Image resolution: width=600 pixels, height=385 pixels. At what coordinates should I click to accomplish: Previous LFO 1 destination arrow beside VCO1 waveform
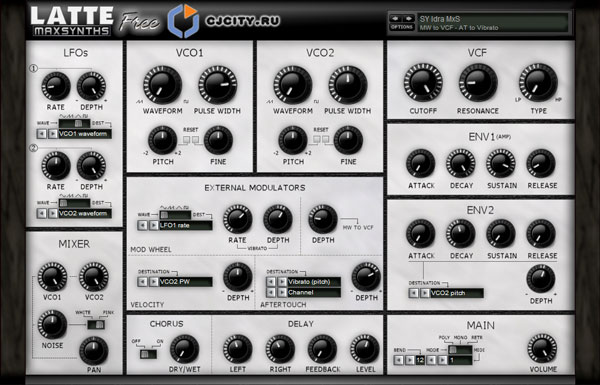coord(42,134)
